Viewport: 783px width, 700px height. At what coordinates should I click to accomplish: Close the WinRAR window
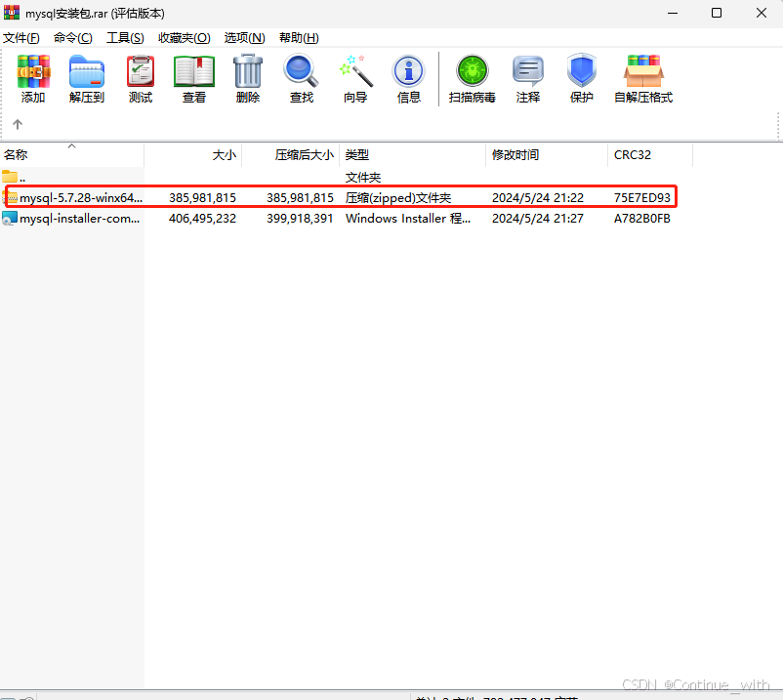pos(761,13)
